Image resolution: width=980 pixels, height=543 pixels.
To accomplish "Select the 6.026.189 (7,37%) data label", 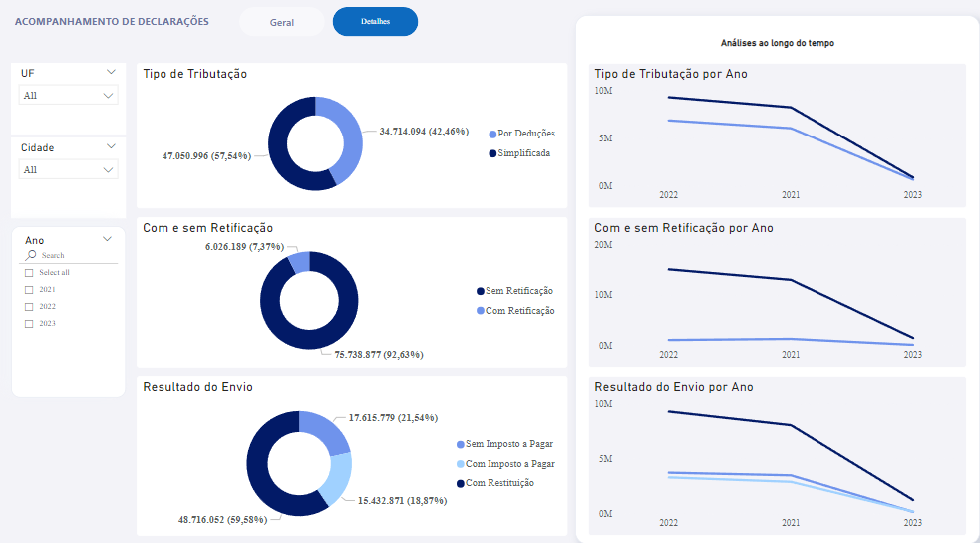I will [x=245, y=247].
